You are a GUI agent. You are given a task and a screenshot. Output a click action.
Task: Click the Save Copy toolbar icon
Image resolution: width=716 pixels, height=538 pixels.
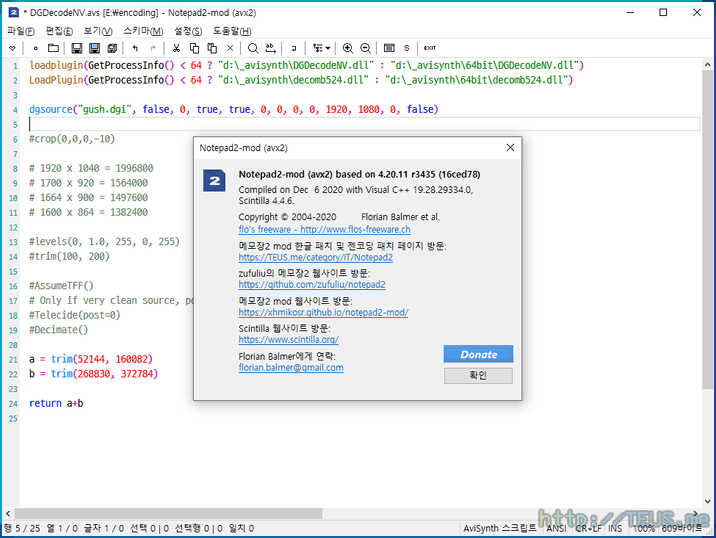point(112,48)
